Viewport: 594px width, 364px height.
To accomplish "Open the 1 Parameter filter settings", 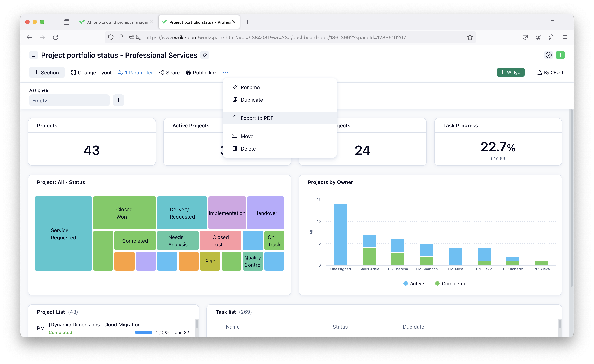I will click(135, 73).
